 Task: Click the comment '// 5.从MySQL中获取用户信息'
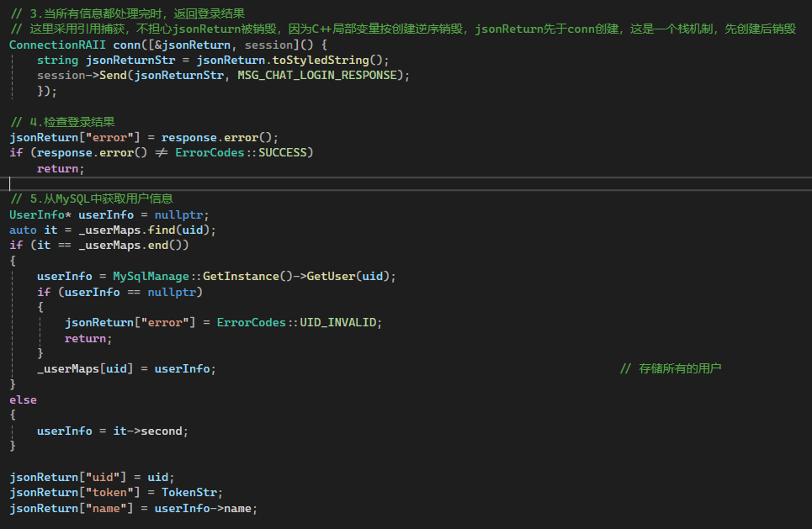[92, 198]
